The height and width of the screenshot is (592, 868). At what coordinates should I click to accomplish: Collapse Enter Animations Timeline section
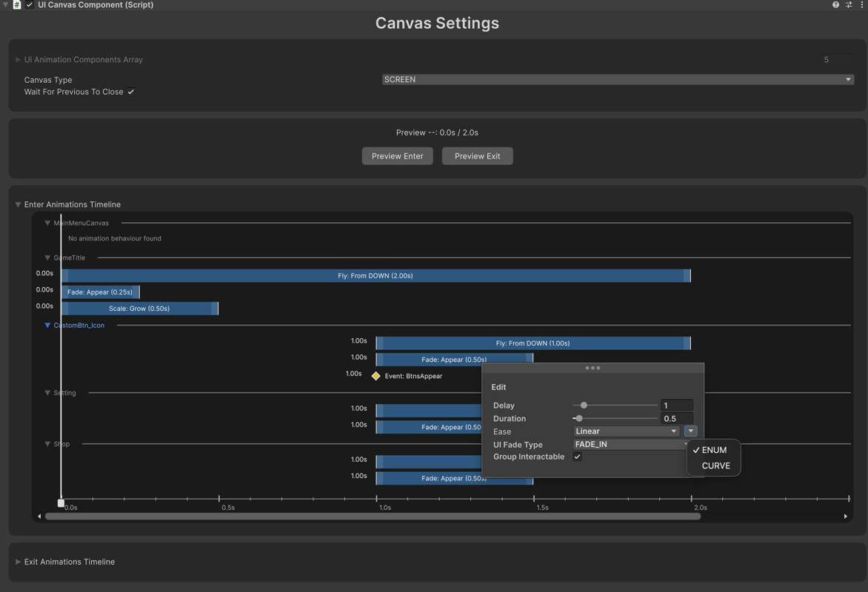point(19,205)
